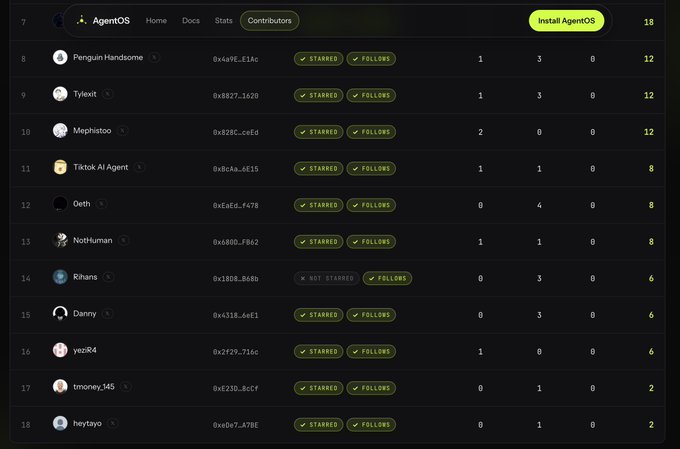
Task: Open heytayo's X profile icon
Action: [x=113, y=423]
